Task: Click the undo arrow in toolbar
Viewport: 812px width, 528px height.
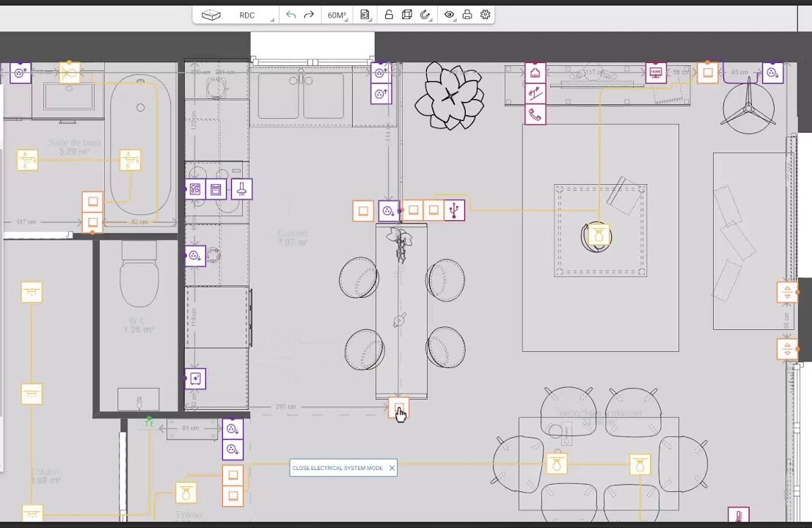Action: [291, 15]
